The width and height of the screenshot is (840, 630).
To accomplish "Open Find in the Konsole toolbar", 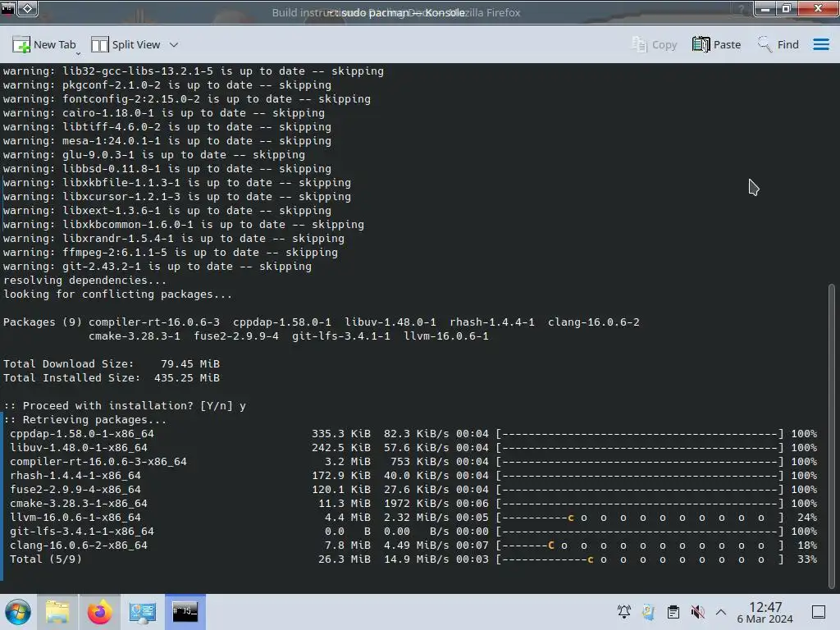I will tap(778, 44).
